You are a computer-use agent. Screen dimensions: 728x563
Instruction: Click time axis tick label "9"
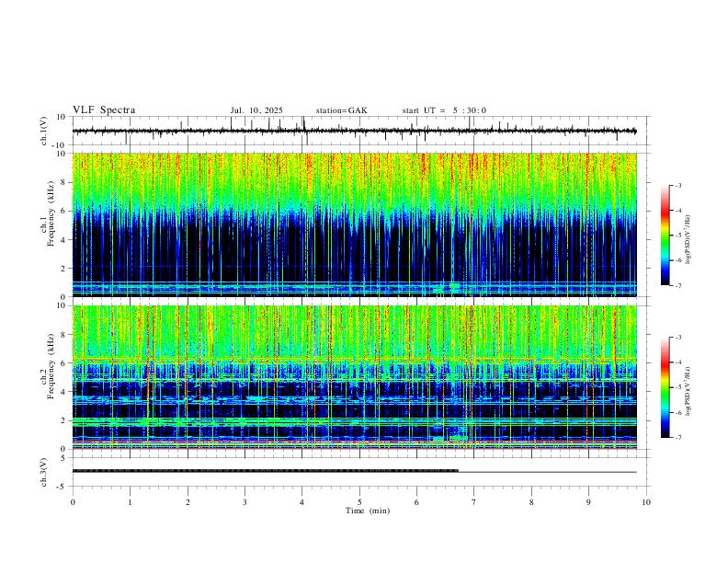pos(588,502)
